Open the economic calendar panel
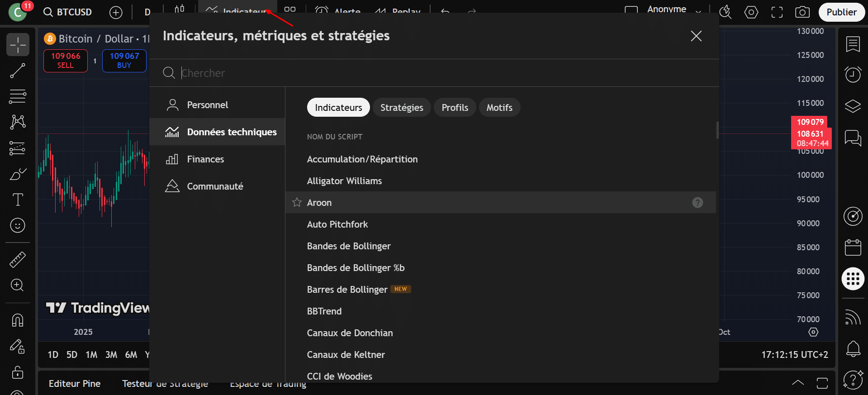 (x=853, y=247)
